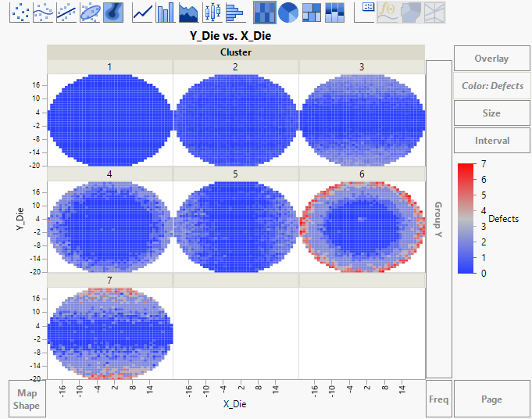
Task: Switch to the Bar chart element
Action: [x=165, y=12]
